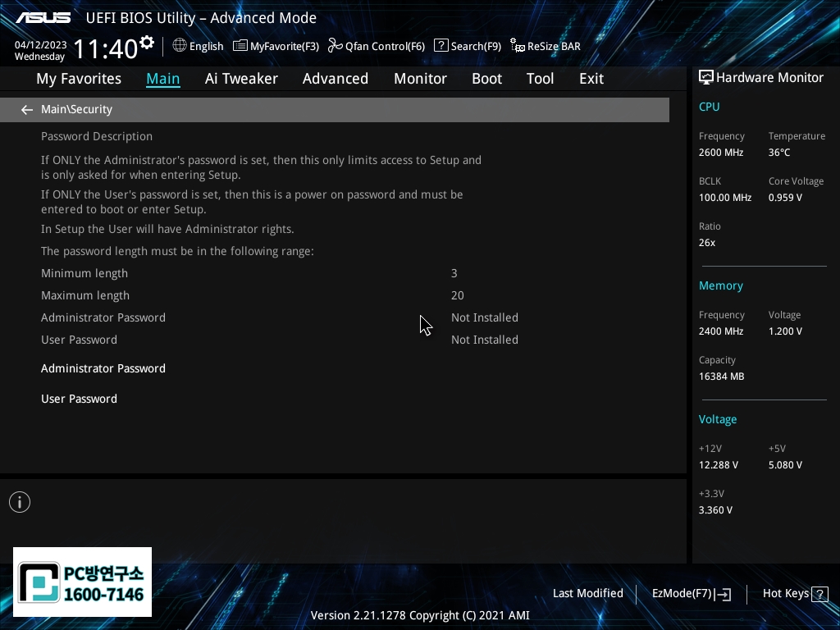Click the Memory Frequency 2400 MHz value
This screenshot has height=630, width=840.
[x=720, y=331]
